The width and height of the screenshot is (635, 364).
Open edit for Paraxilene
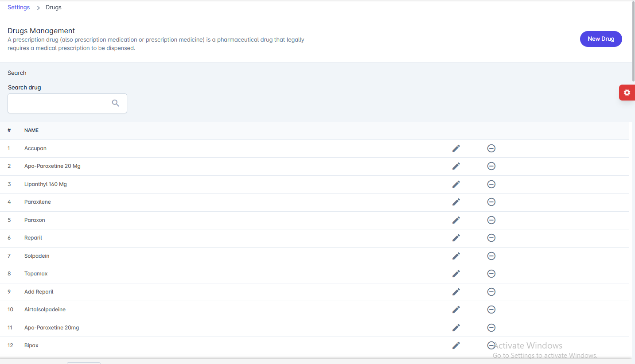tap(456, 202)
